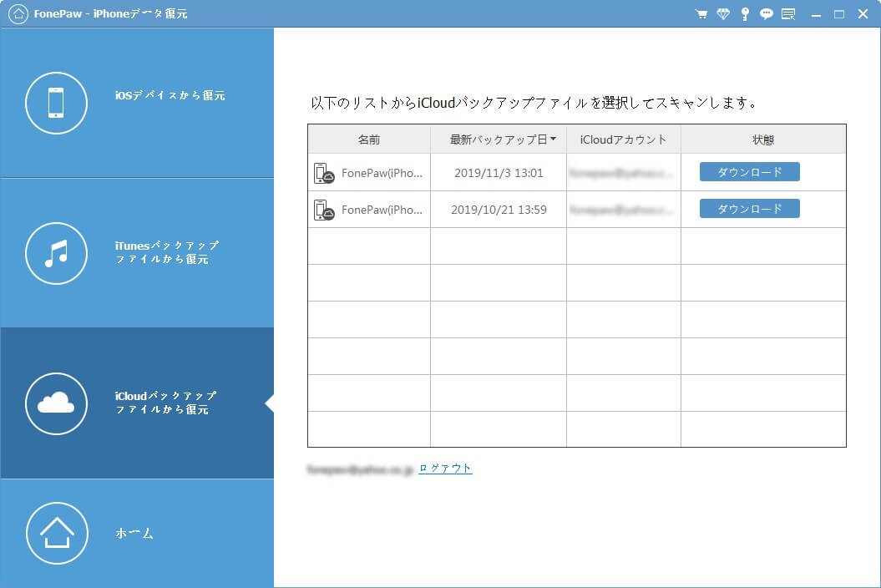Download the 2019/11/3 13:01 backup

[750, 172]
